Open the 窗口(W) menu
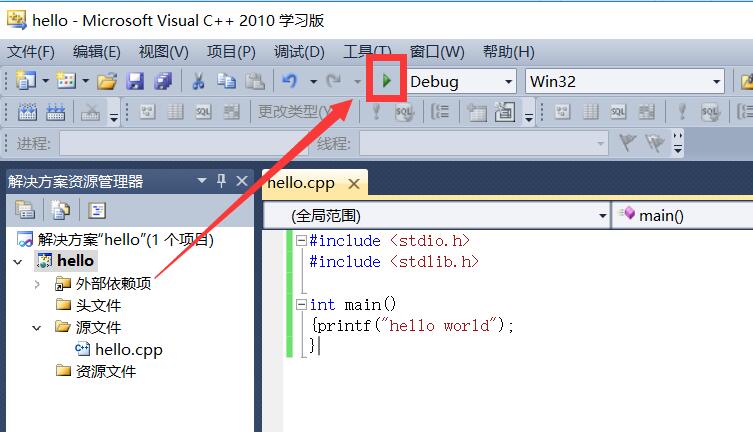 [x=437, y=51]
